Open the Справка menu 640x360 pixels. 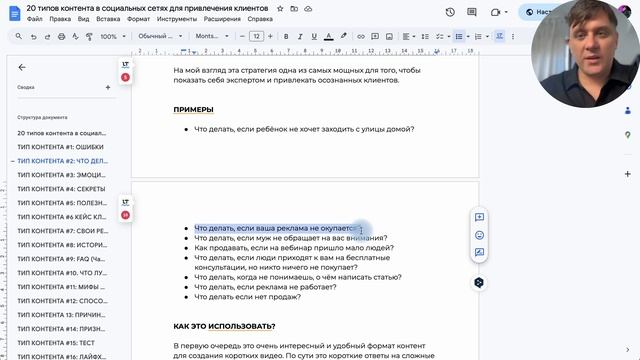[260, 19]
